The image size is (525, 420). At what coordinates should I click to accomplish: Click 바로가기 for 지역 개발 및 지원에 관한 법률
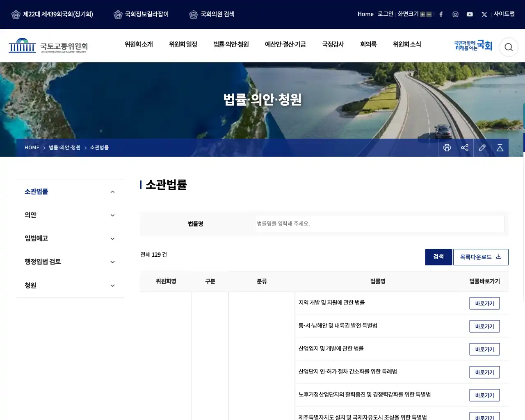pyautogui.click(x=484, y=304)
